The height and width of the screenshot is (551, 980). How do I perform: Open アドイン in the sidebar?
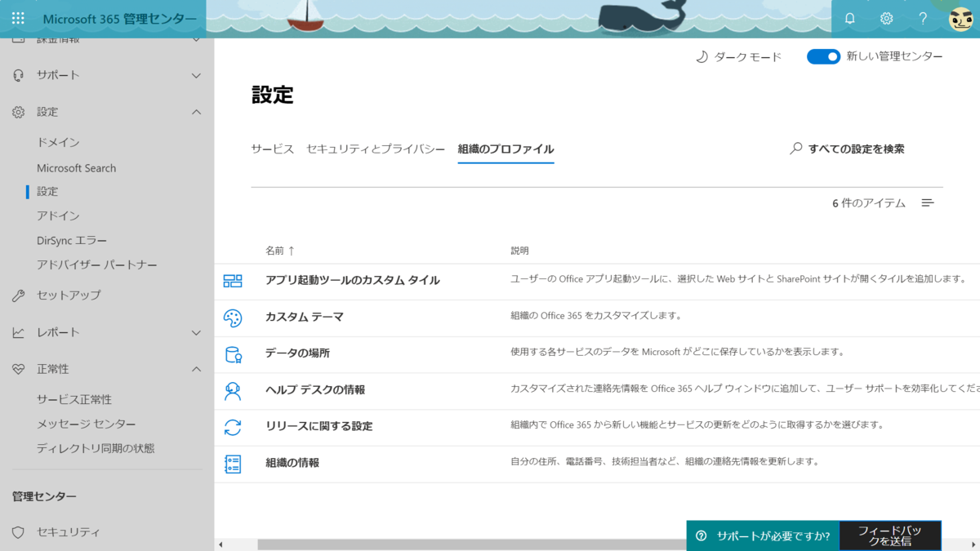tap(58, 216)
